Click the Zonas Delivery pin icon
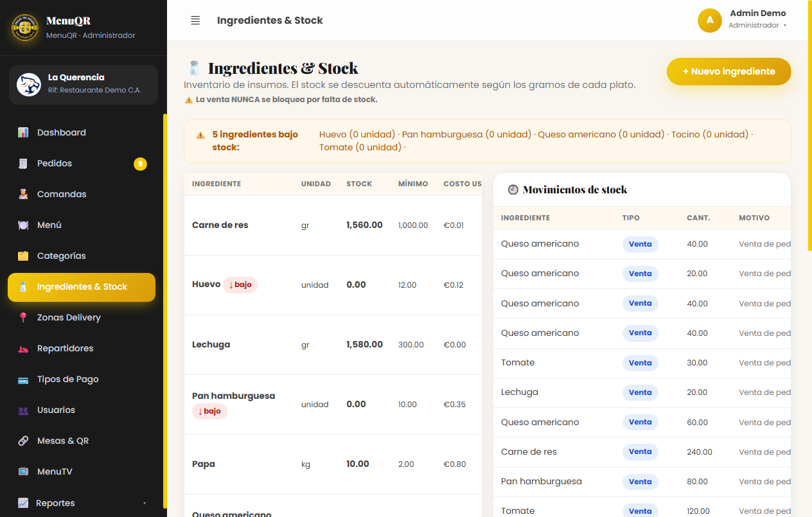 (23, 317)
